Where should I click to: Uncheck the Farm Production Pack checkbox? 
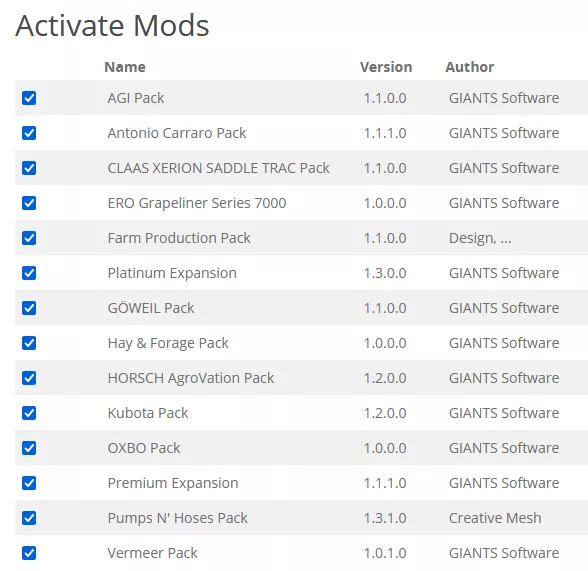[29, 238]
